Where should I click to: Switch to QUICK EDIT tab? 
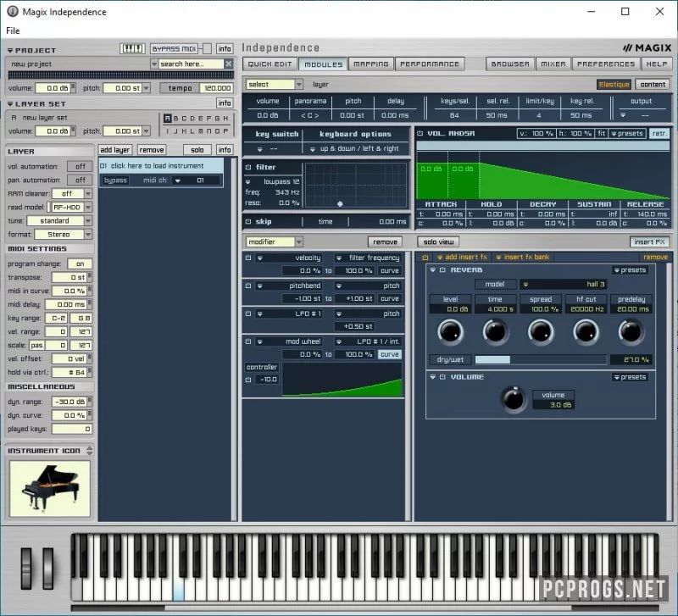(270, 64)
